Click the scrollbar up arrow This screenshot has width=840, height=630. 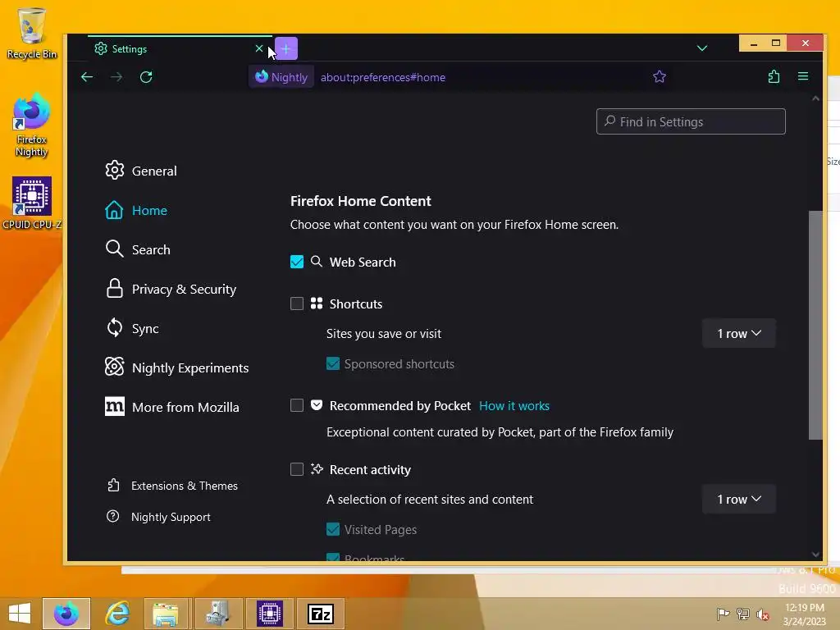815,98
